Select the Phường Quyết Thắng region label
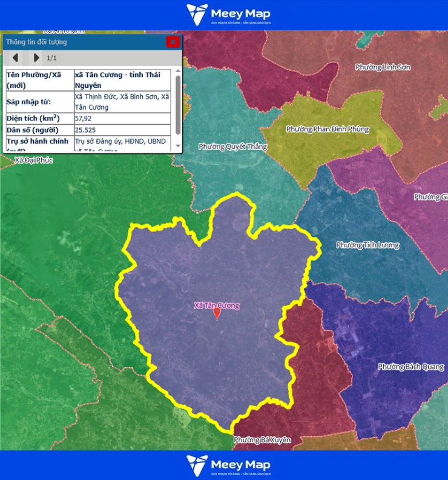Image resolution: width=448 pixels, height=480 pixels. [232, 147]
